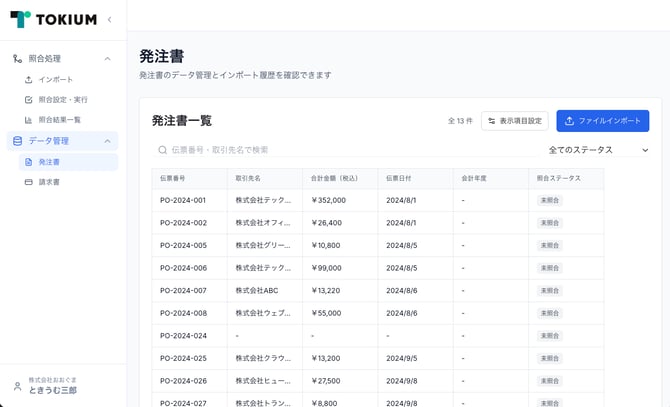Click 未照合 status badge for PO-2024-005
Screen dimensions: 670x407
pyautogui.click(x=549, y=245)
